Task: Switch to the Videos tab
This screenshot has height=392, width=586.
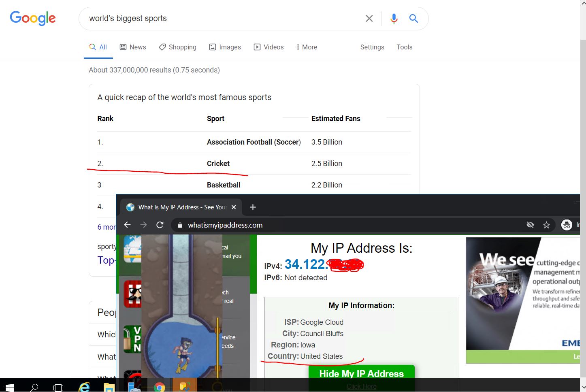Action: (x=269, y=47)
